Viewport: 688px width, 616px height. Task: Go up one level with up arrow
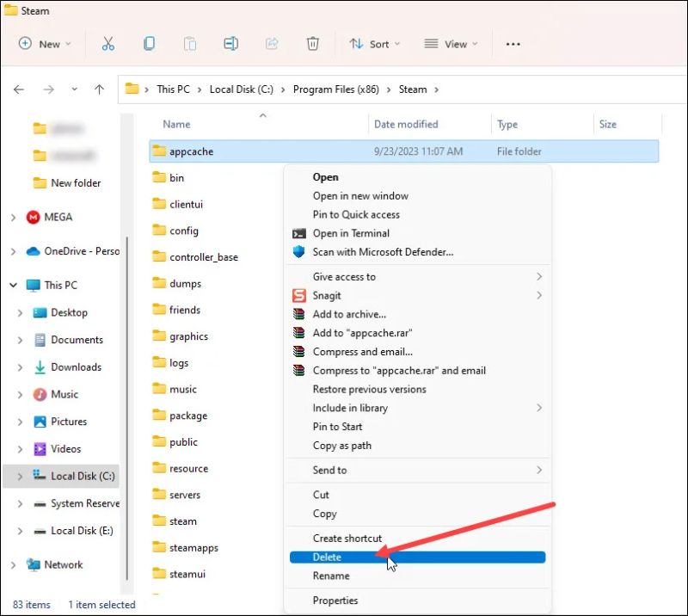(x=100, y=89)
